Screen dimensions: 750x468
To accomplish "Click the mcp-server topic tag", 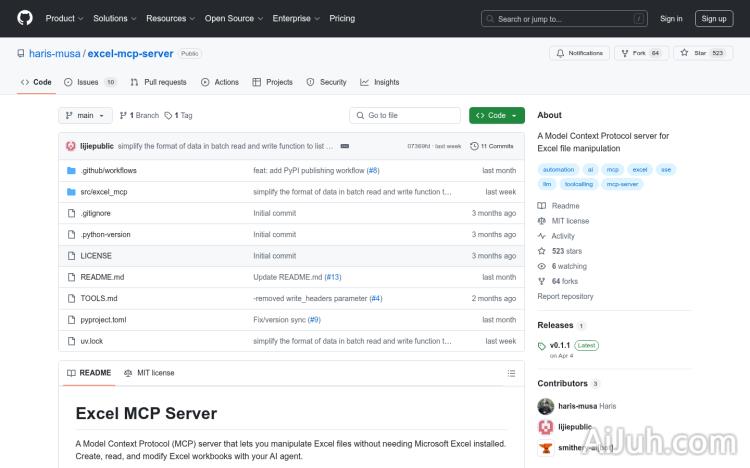I will coord(622,184).
